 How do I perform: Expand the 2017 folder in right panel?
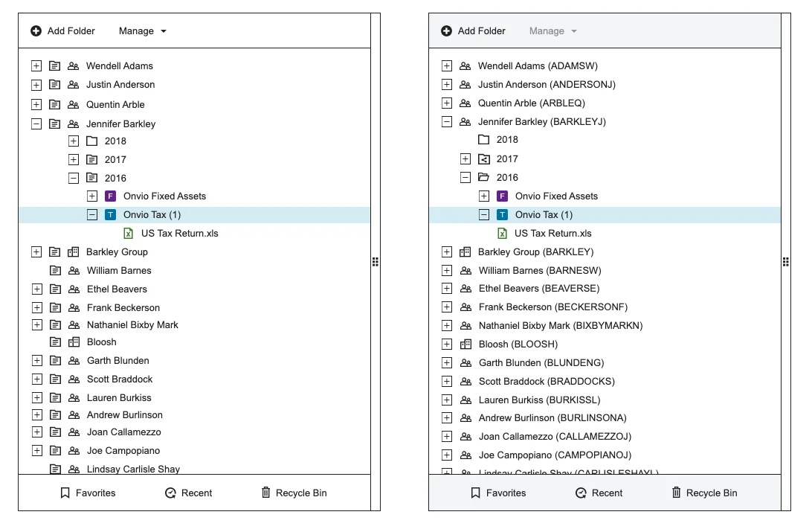tap(465, 159)
